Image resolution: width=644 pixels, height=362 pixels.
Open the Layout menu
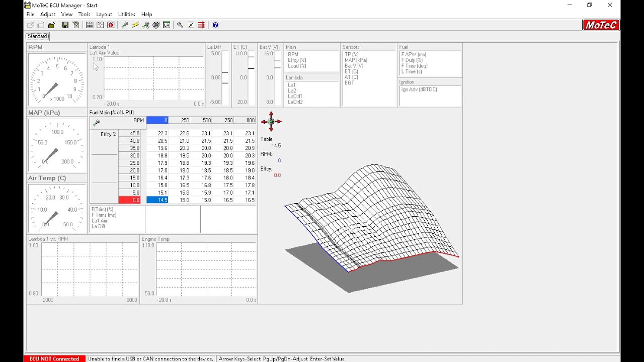pos(104,14)
